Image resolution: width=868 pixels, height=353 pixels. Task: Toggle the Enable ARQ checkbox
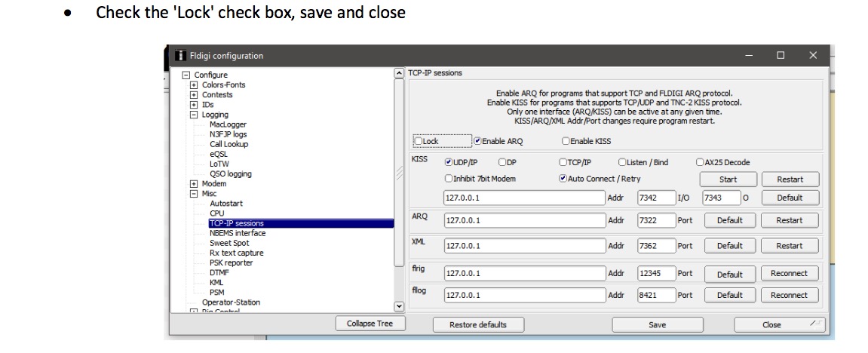tap(477, 141)
